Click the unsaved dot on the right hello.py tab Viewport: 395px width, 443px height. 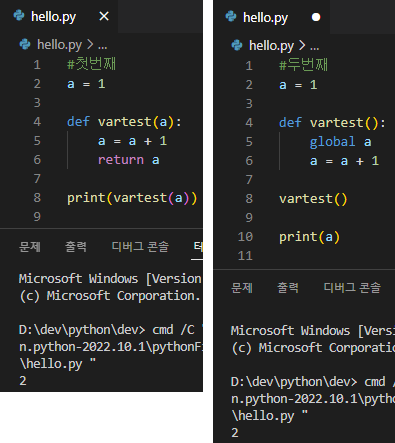point(316,17)
